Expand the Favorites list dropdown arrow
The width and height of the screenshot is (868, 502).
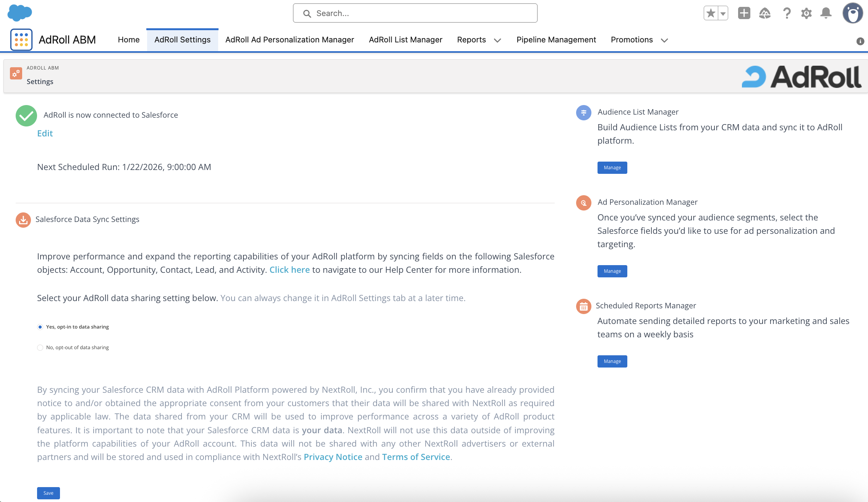pos(723,13)
